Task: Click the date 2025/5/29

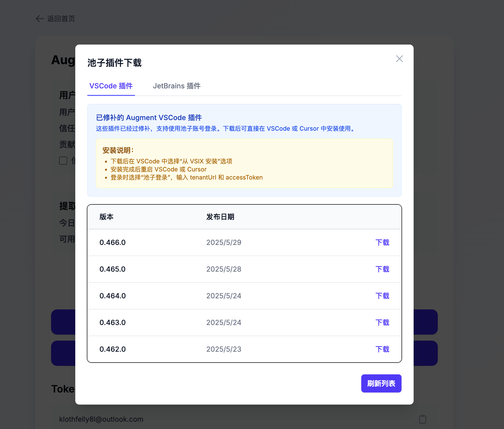Action: coord(224,242)
